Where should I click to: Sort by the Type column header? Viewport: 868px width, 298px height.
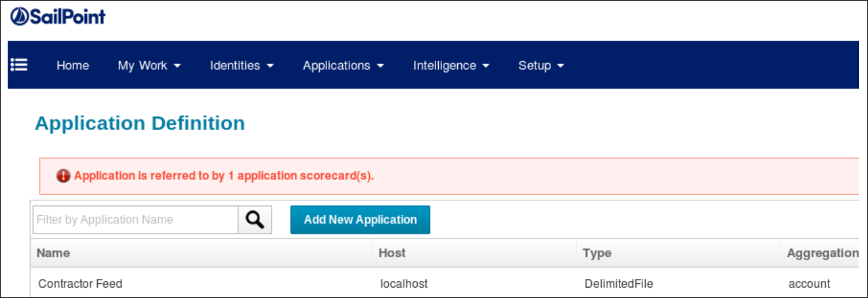597,253
